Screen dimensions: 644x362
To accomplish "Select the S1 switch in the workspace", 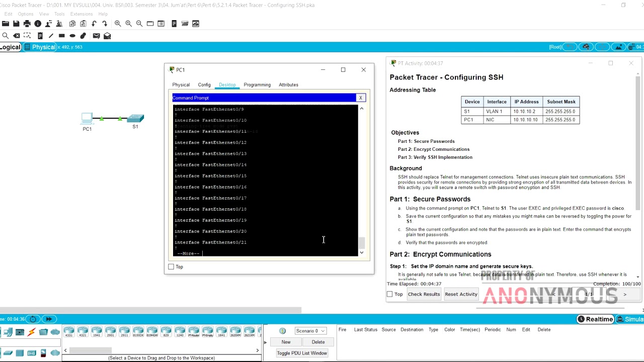I will (x=135, y=118).
